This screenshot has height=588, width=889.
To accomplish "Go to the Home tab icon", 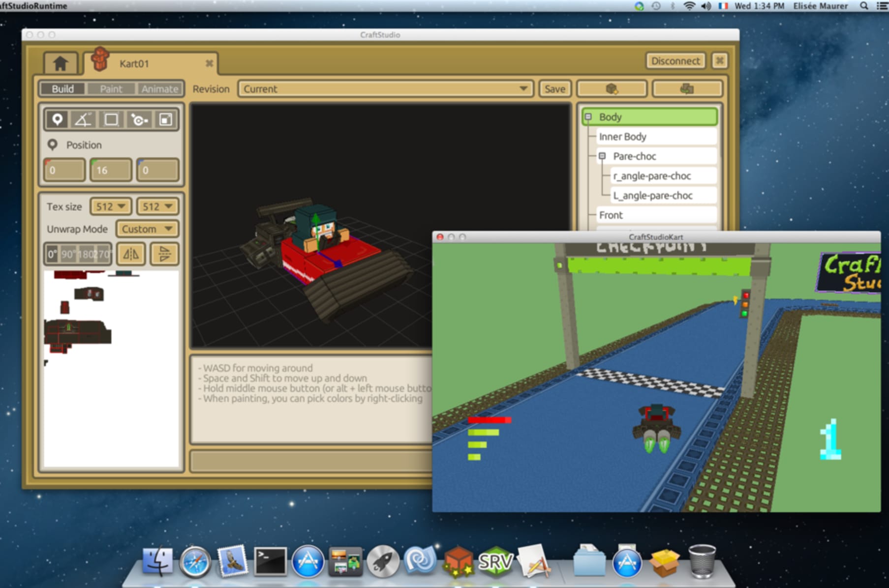I will point(61,63).
